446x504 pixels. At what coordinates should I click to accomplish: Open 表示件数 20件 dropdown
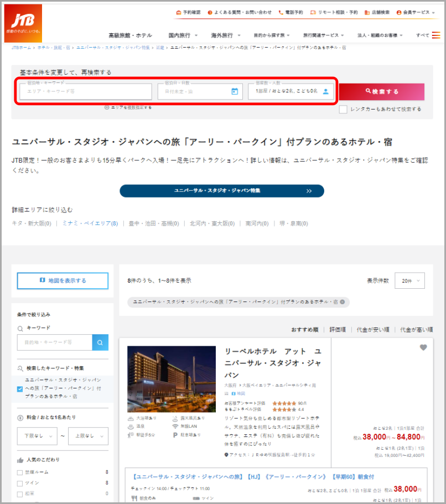coord(409,280)
